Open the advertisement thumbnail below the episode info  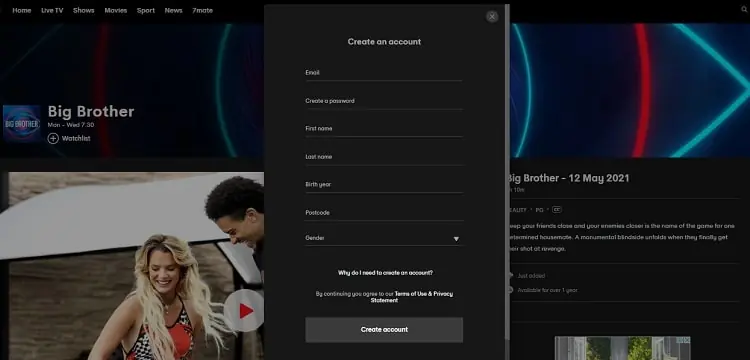tap(622, 348)
